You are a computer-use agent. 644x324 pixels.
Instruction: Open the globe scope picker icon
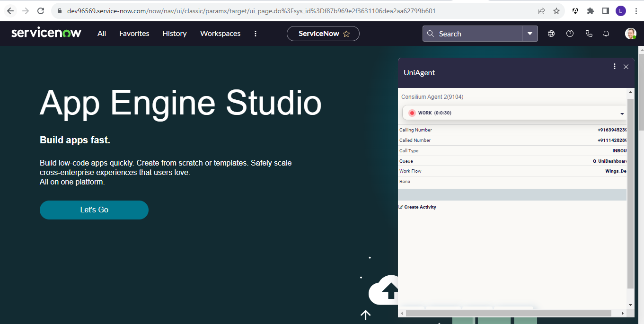click(x=551, y=34)
